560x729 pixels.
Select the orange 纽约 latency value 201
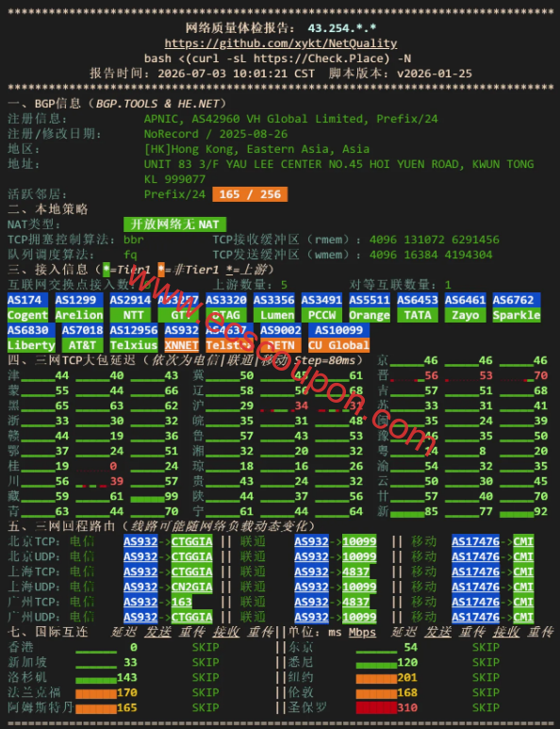[407, 677]
